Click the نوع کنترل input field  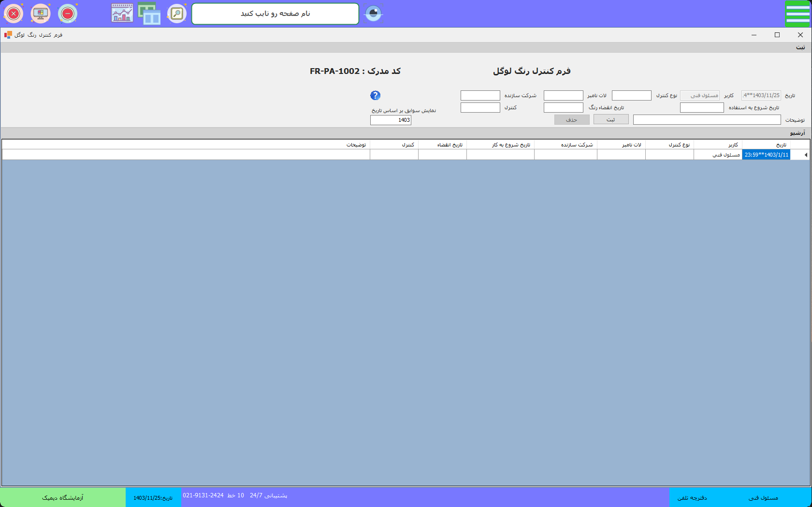[x=631, y=96]
